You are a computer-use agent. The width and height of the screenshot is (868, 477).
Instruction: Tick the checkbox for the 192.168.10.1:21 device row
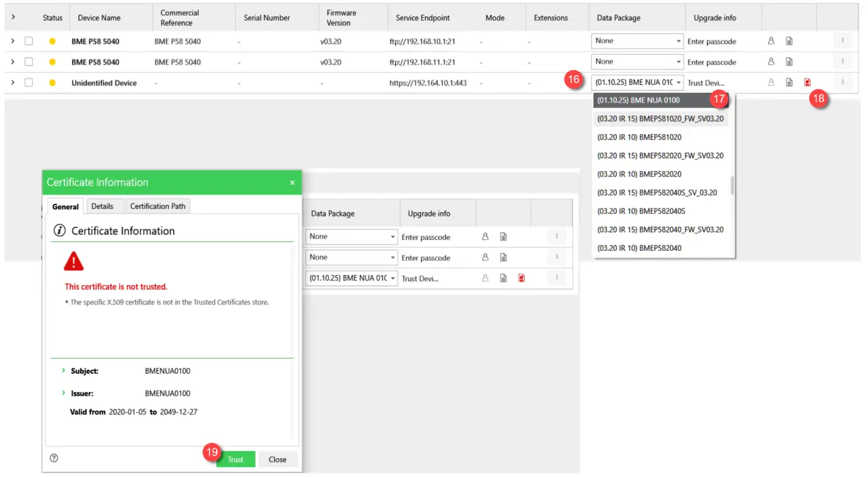pos(29,41)
